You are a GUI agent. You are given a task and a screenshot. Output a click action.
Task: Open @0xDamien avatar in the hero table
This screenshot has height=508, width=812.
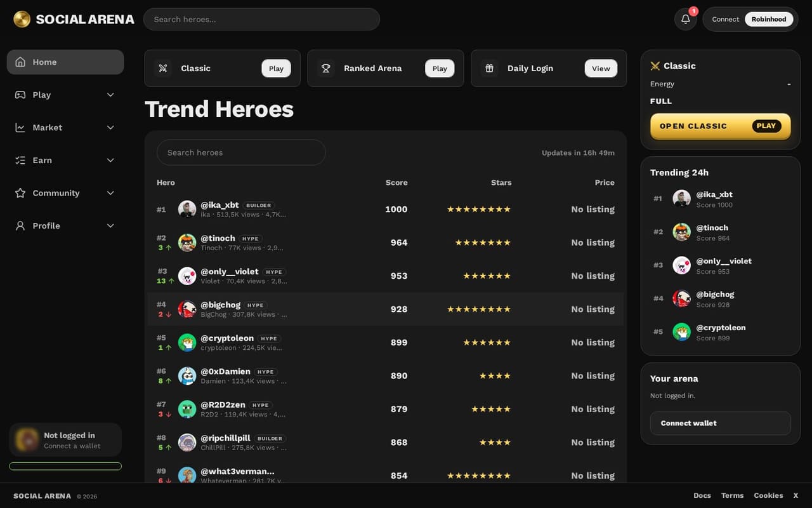point(187,376)
